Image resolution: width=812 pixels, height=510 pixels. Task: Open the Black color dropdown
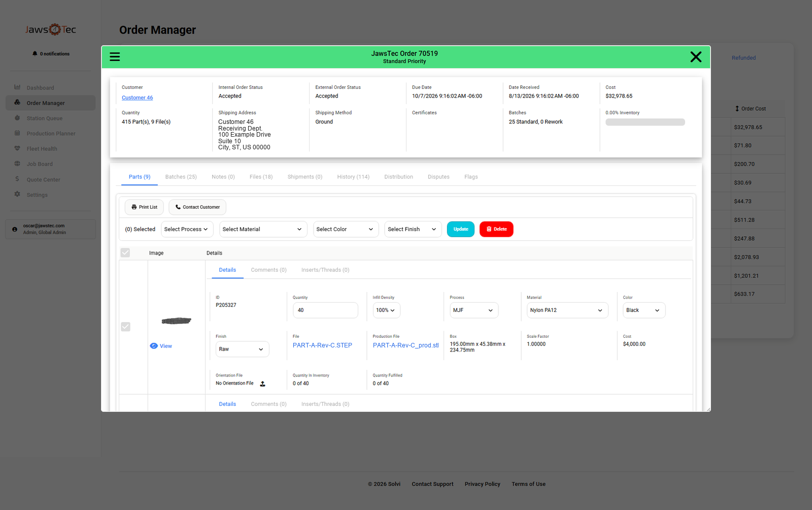644,310
